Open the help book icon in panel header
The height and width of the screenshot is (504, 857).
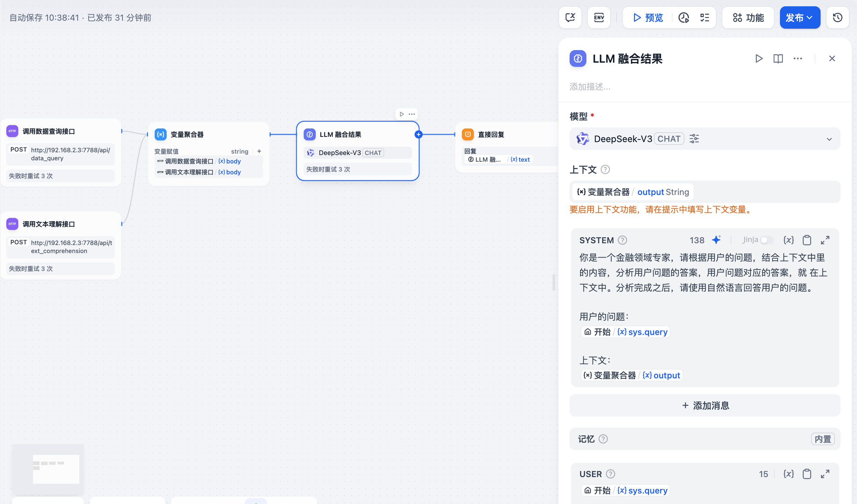pos(778,58)
